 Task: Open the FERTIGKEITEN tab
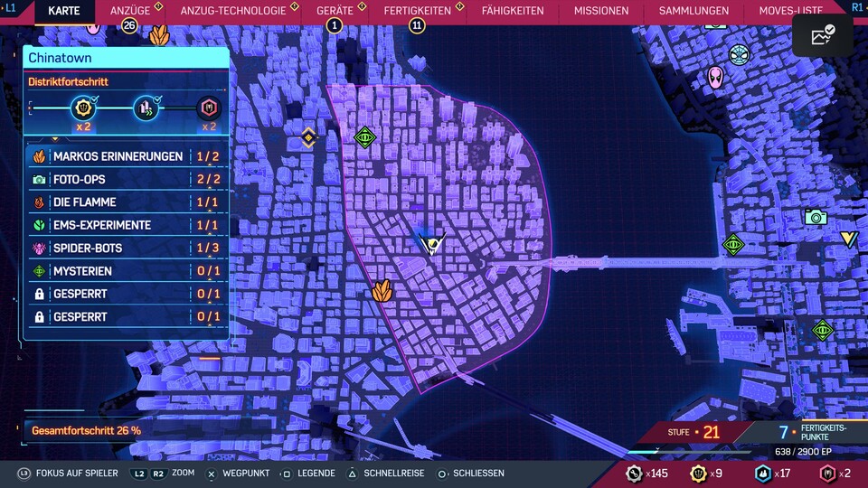418,11
